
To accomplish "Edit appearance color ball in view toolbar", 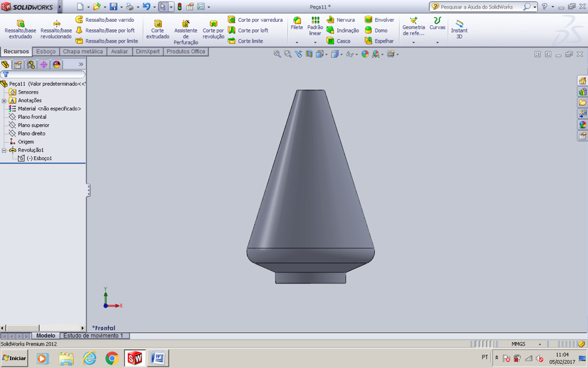I will (x=365, y=54).
